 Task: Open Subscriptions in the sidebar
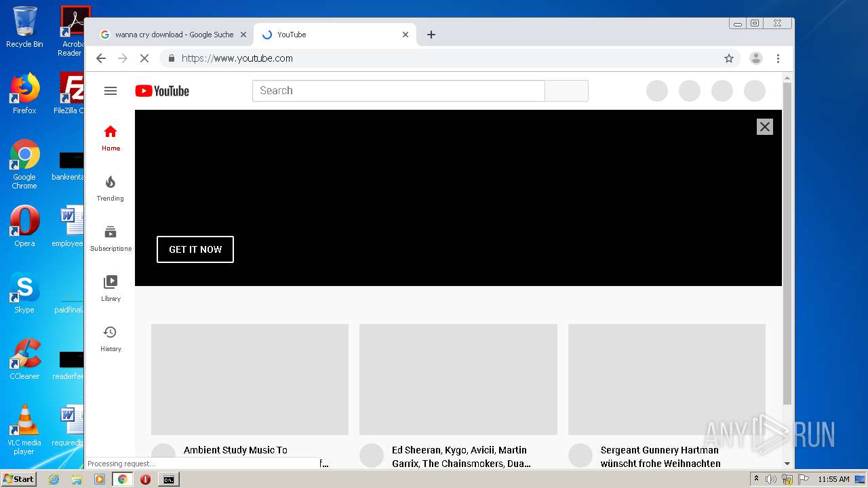point(111,239)
